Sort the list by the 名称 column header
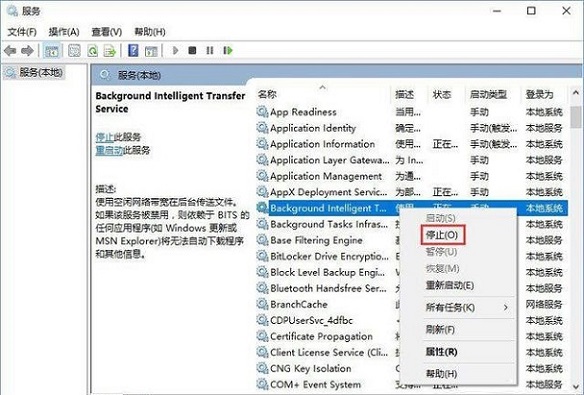Screen dimensions: 584x395 (267, 94)
